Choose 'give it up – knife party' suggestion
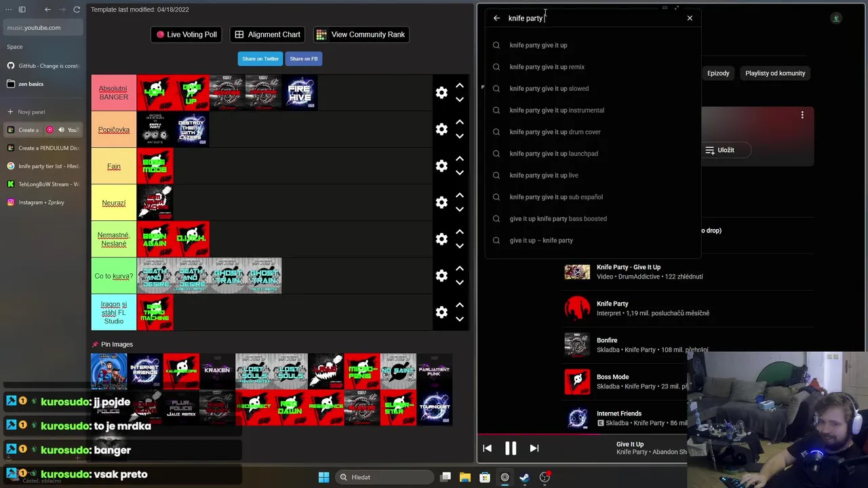 593,241
